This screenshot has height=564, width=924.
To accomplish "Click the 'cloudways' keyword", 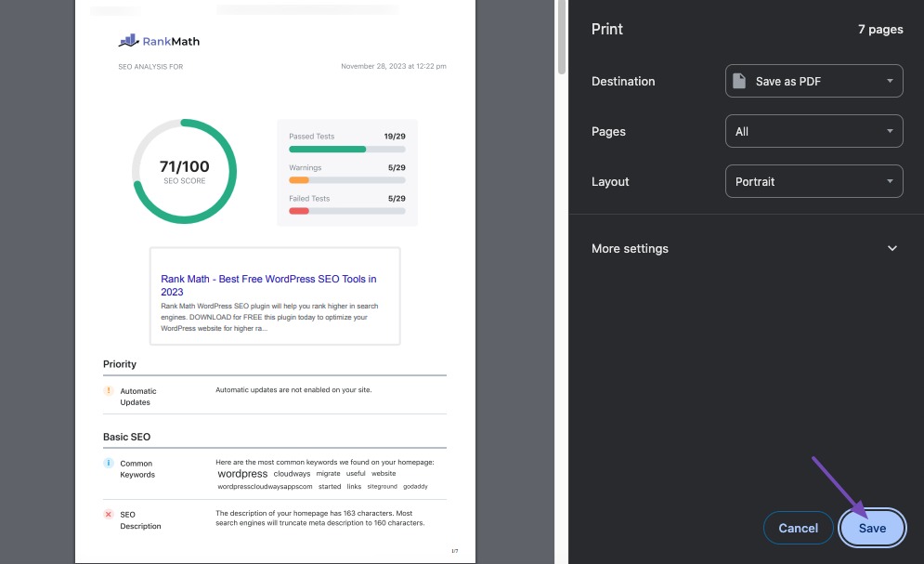I will 292,474.
